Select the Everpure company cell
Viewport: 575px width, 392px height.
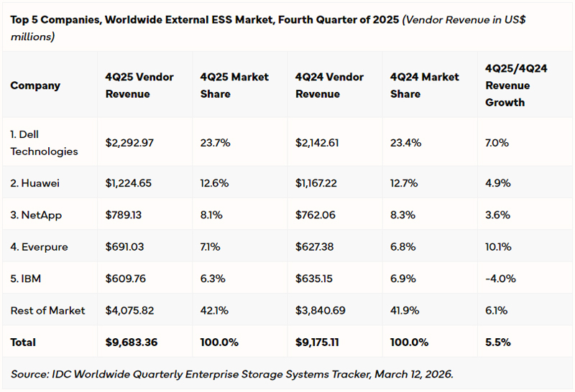click(39, 247)
